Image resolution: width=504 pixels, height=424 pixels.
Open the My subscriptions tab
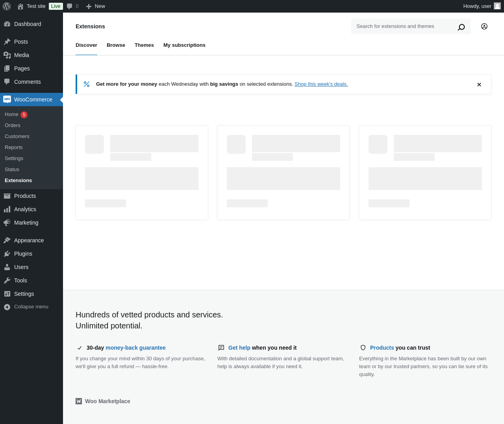pyautogui.click(x=184, y=45)
